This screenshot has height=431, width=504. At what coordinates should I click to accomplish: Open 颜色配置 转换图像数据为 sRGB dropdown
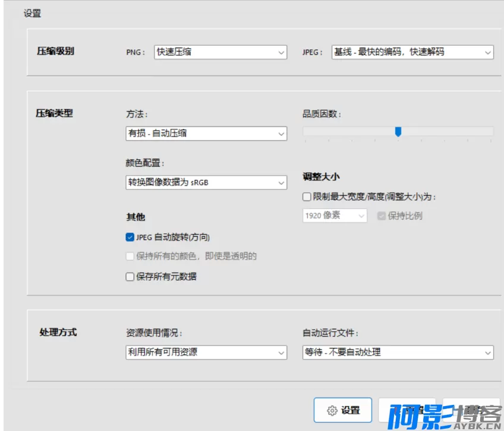click(x=206, y=183)
